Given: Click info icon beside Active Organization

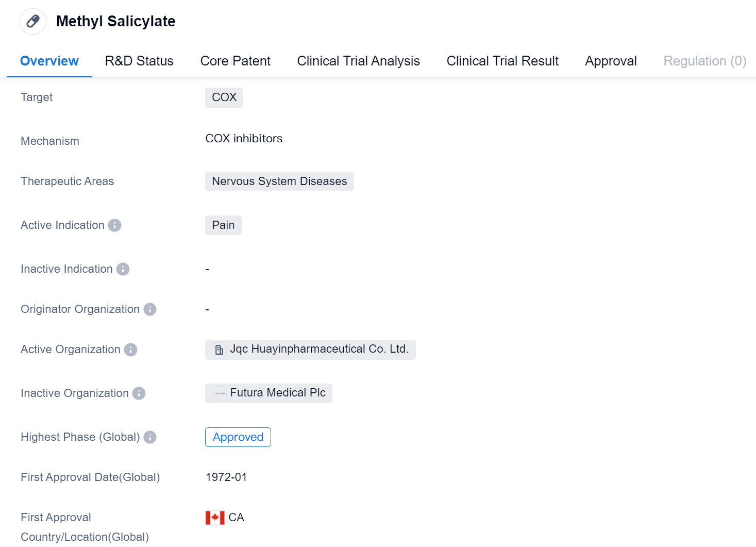Looking at the screenshot, I should pyautogui.click(x=131, y=350).
